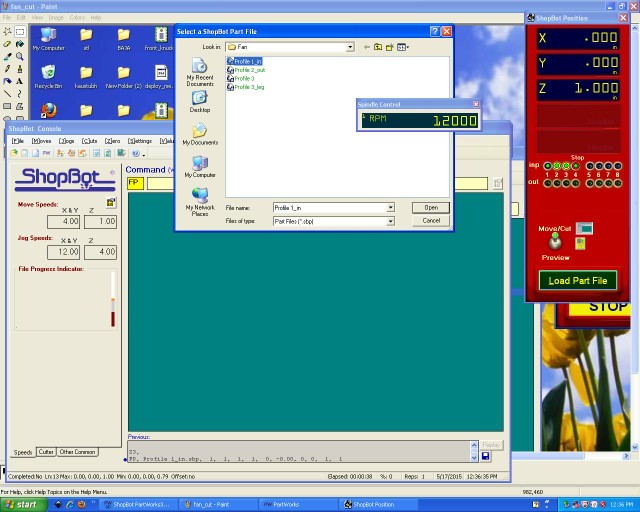The image size is (640, 512).
Task: Toggle output 8 indicator in ShopBot Position
Action: pos(618,183)
